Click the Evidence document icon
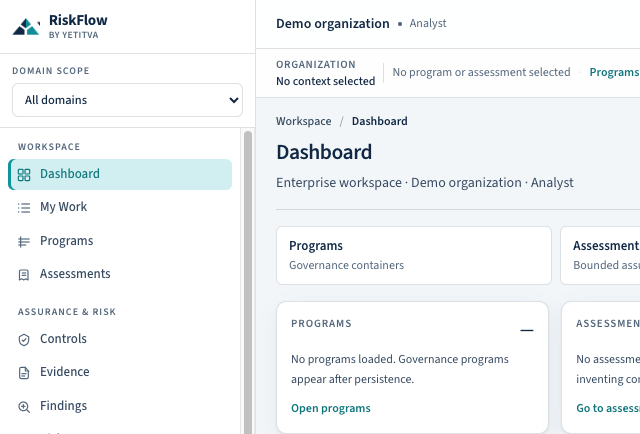Image resolution: width=640 pixels, height=434 pixels. pos(24,373)
